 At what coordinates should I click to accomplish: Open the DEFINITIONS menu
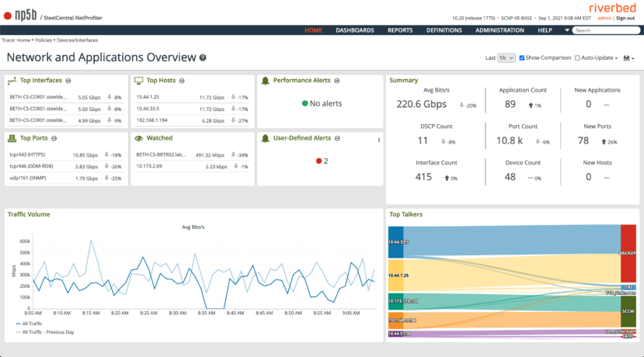[444, 30]
